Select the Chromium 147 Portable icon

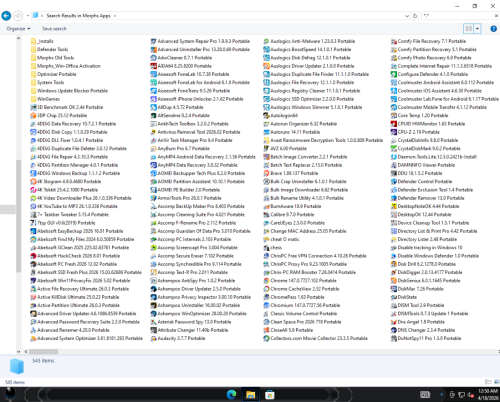click(266, 305)
